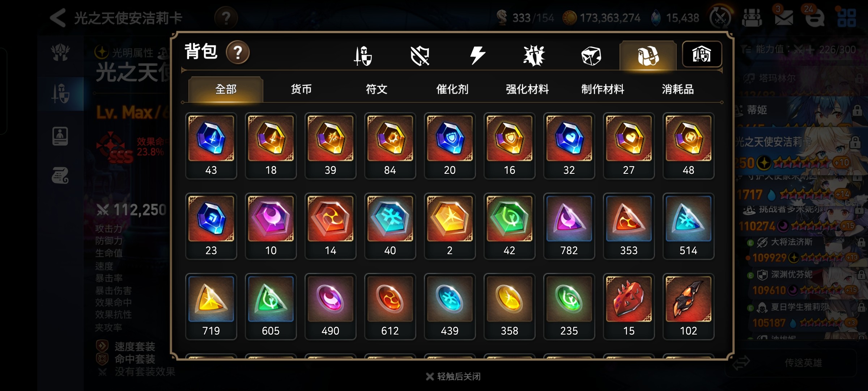Viewport: 868px width, 391px height.
Task: Open the 催化剂 category tab
Action: (x=452, y=89)
